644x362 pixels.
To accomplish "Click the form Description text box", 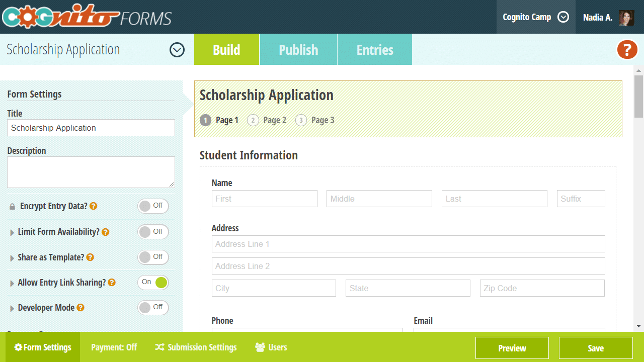I will pyautogui.click(x=91, y=172).
